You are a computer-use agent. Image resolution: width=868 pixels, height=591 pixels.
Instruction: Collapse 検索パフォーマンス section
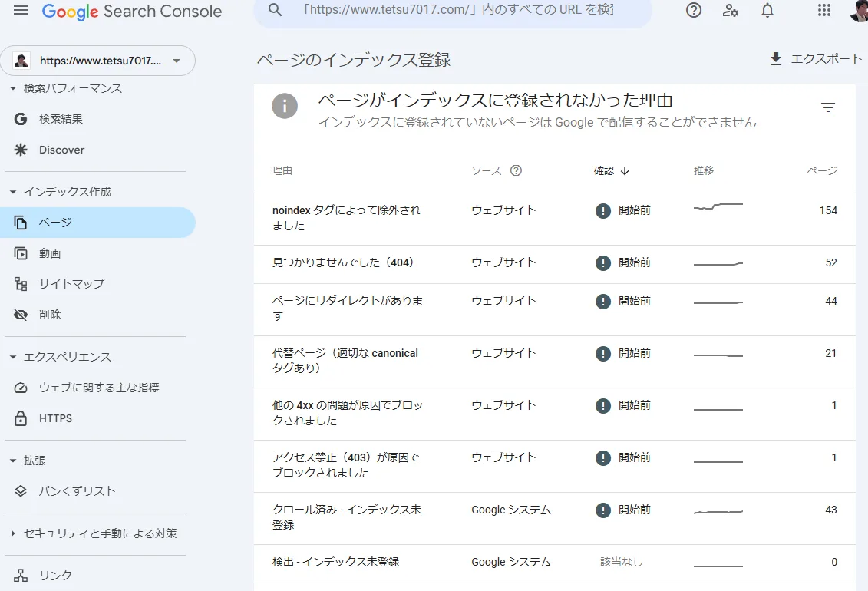coord(13,88)
